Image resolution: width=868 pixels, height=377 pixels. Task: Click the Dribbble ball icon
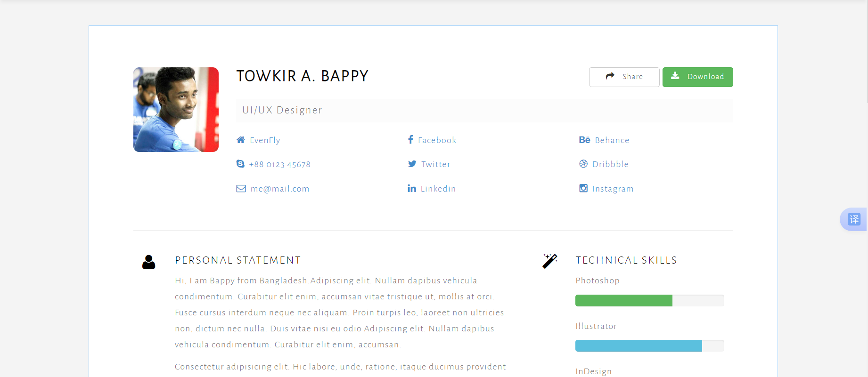click(x=583, y=164)
